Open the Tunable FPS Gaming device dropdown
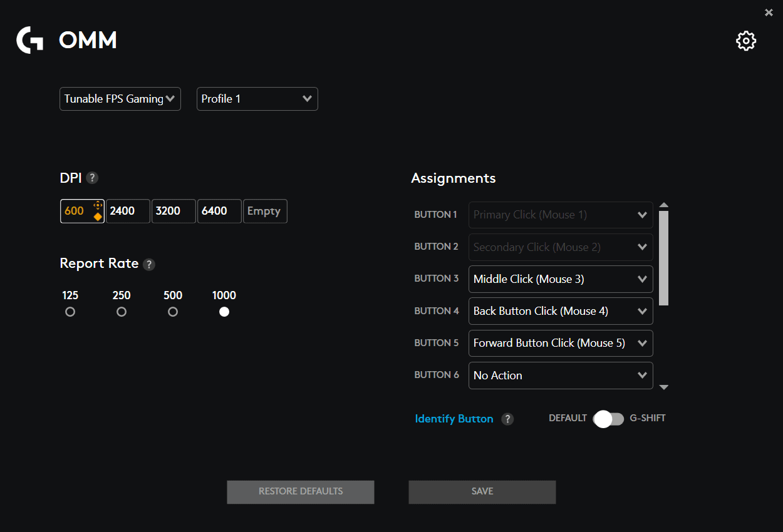Screen dimensions: 783x532 tap(120, 99)
